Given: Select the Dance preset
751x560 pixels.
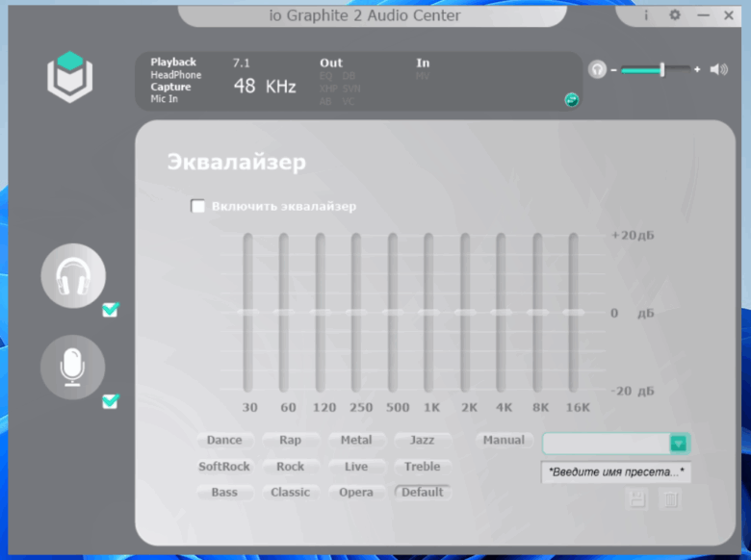Looking at the screenshot, I should pos(224,440).
